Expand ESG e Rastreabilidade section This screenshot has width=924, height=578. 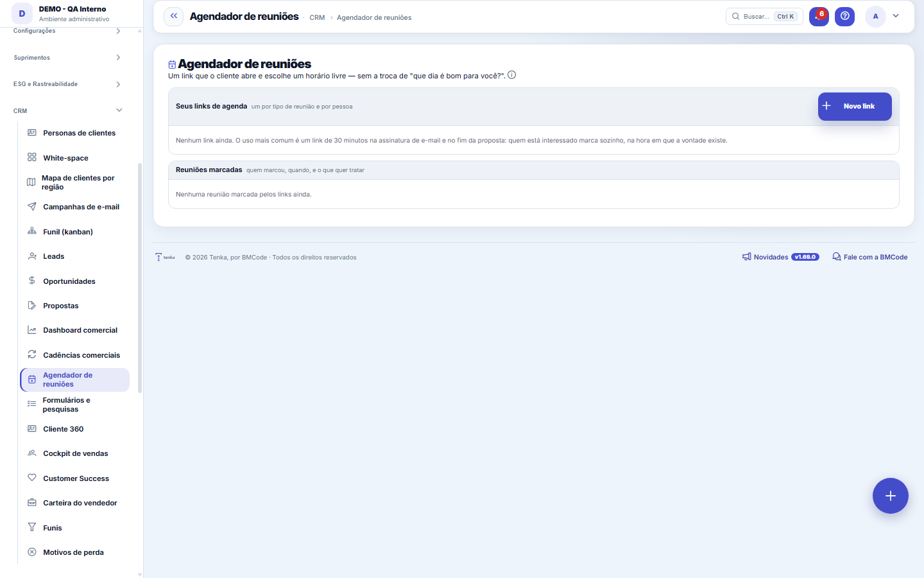pyautogui.click(x=67, y=84)
